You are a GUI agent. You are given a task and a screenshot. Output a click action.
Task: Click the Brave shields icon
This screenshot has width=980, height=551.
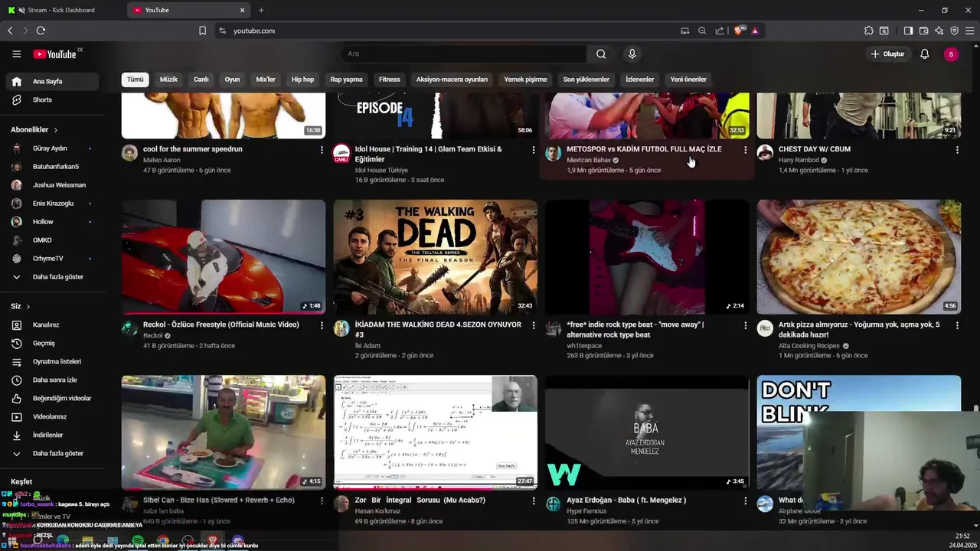click(x=738, y=31)
